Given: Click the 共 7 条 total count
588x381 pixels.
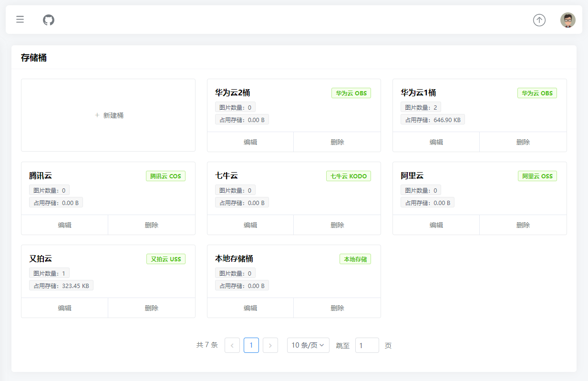Looking at the screenshot, I should (207, 345).
